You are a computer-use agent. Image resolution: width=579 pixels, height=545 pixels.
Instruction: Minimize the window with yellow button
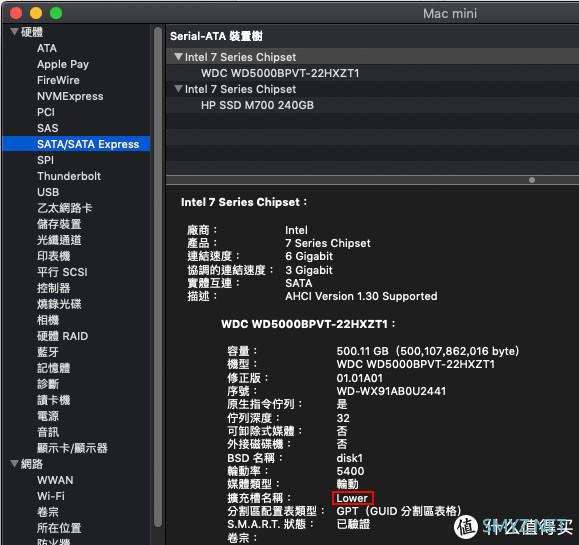pos(36,13)
